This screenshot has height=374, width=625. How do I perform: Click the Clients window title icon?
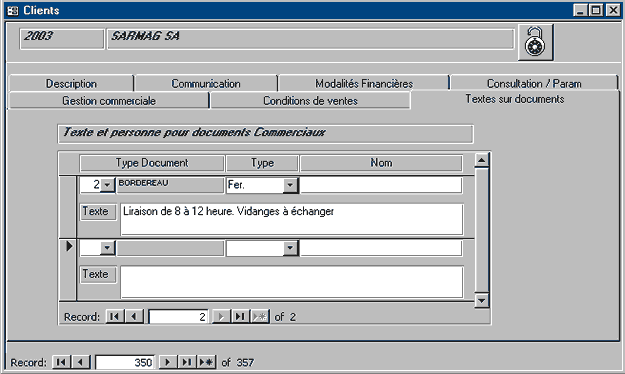tap(13, 10)
